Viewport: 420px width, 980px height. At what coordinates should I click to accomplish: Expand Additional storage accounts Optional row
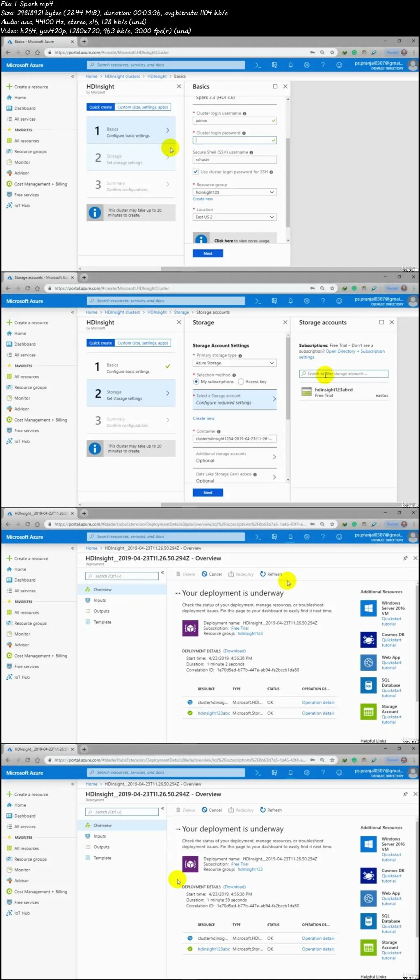coord(235,457)
